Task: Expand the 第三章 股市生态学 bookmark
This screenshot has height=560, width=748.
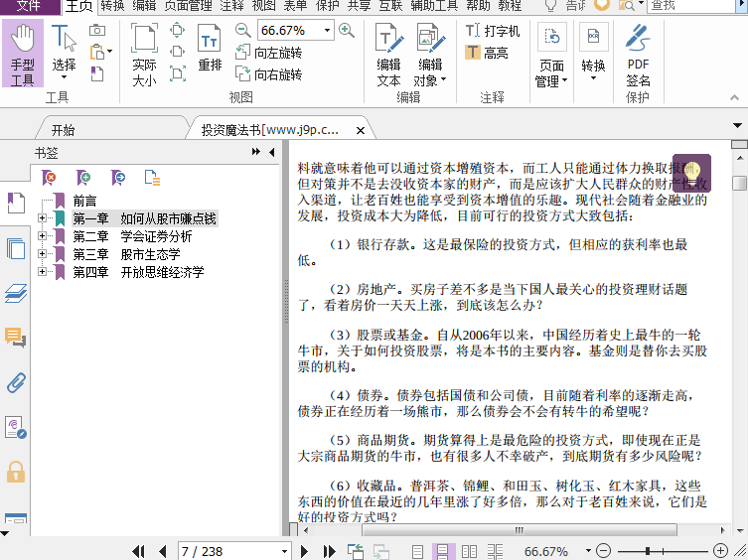Action: coord(42,254)
